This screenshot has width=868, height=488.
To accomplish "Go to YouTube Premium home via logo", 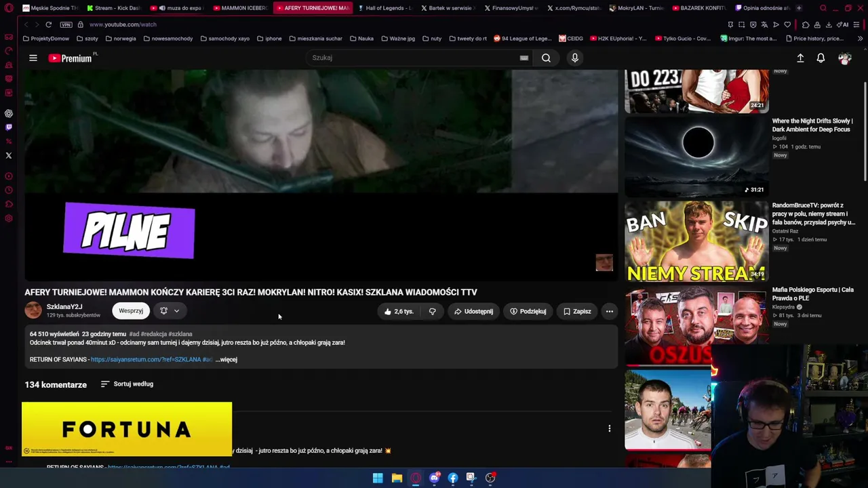I will [x=71, y=58].
